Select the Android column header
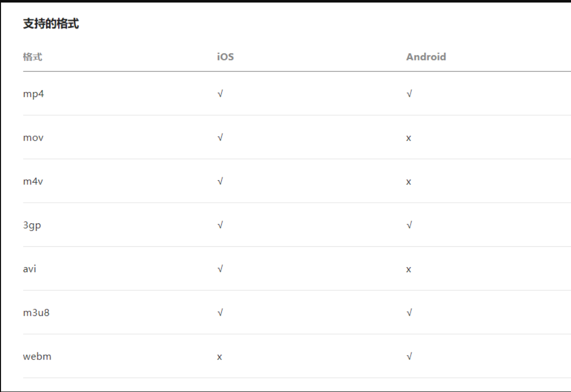Image resolution: width=571 pixels, height=392 pixels. 426,57
